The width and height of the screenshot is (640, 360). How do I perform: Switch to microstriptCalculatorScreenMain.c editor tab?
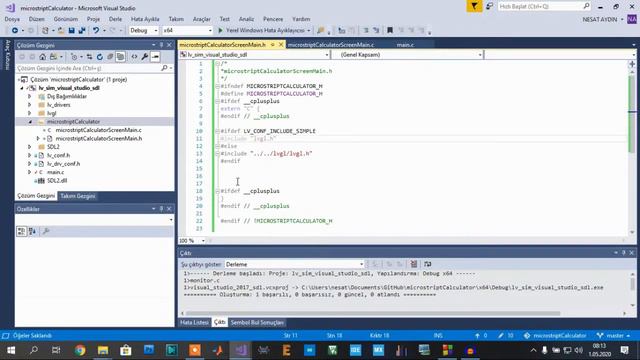(331, 45)
